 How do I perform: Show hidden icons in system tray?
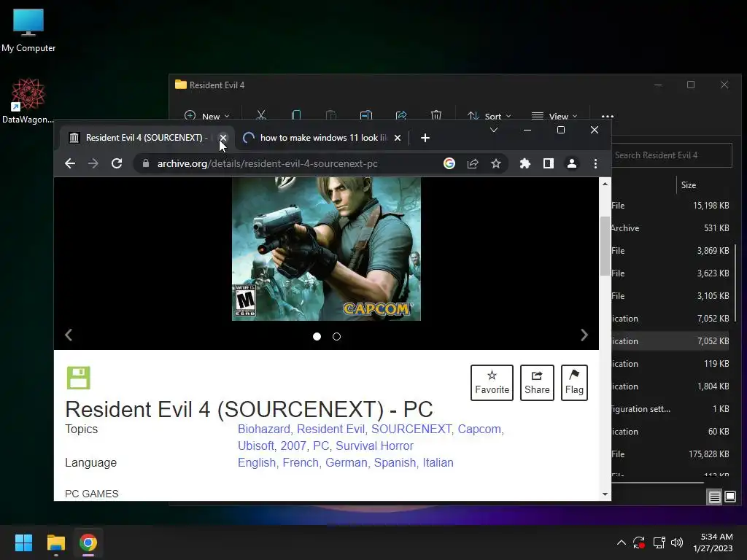pos(622,542)
